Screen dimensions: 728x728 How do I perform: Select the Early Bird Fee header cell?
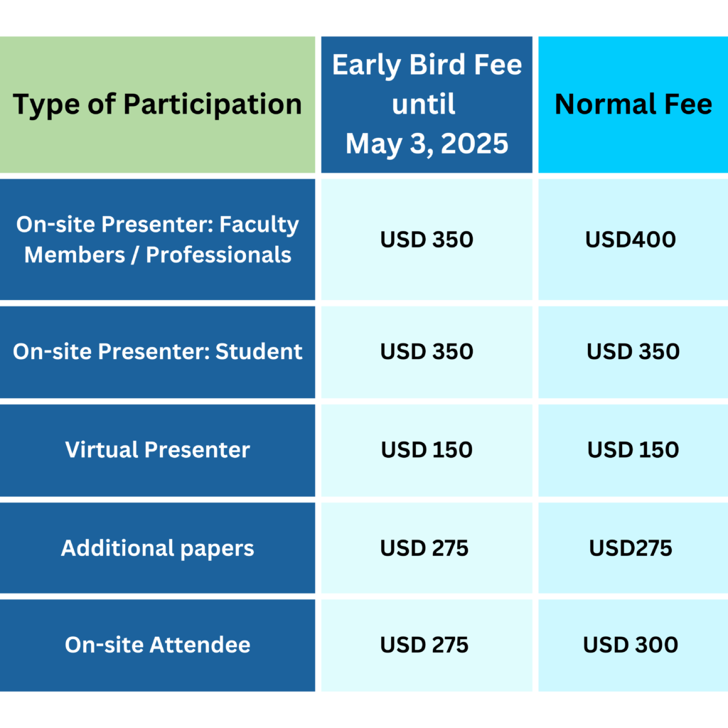[427, 105]
